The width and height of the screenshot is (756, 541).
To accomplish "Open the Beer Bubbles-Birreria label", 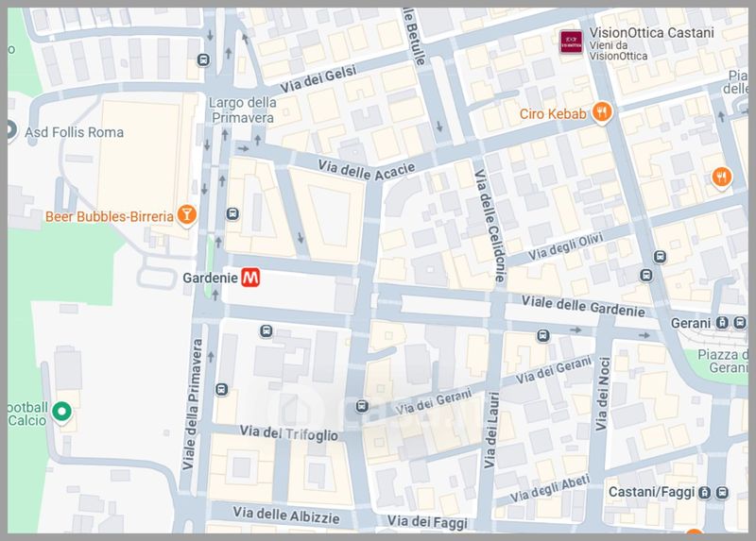I will coord(110,217).
